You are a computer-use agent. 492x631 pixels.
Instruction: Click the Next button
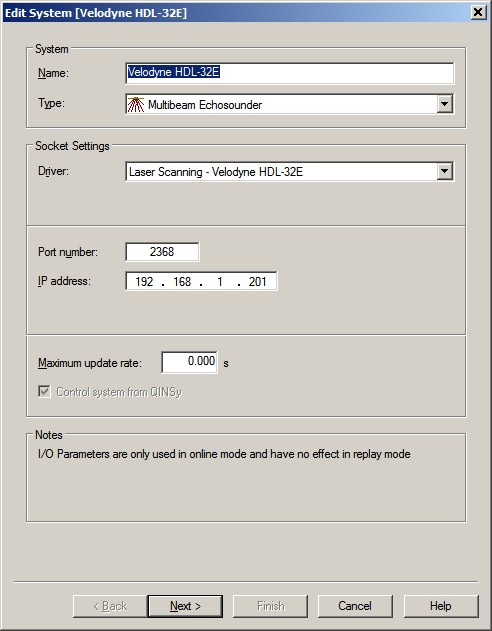pos(185,606)
